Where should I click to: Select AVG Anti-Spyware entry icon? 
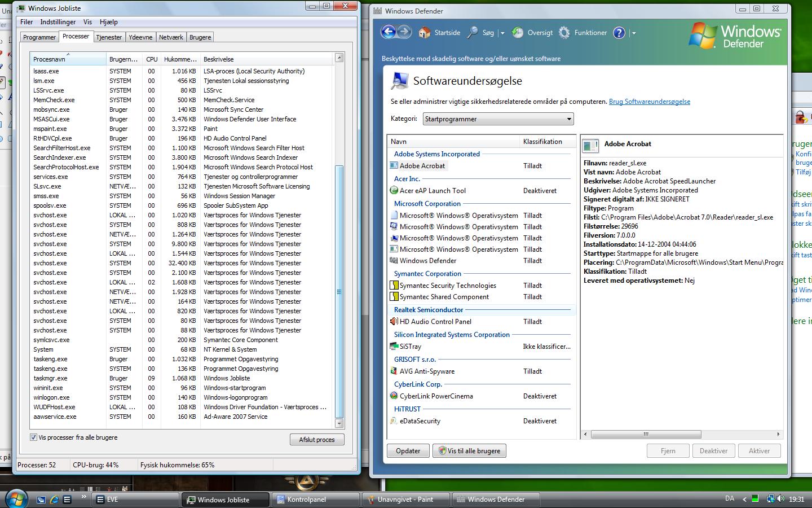pyautogui.click(x=394, y=371)
